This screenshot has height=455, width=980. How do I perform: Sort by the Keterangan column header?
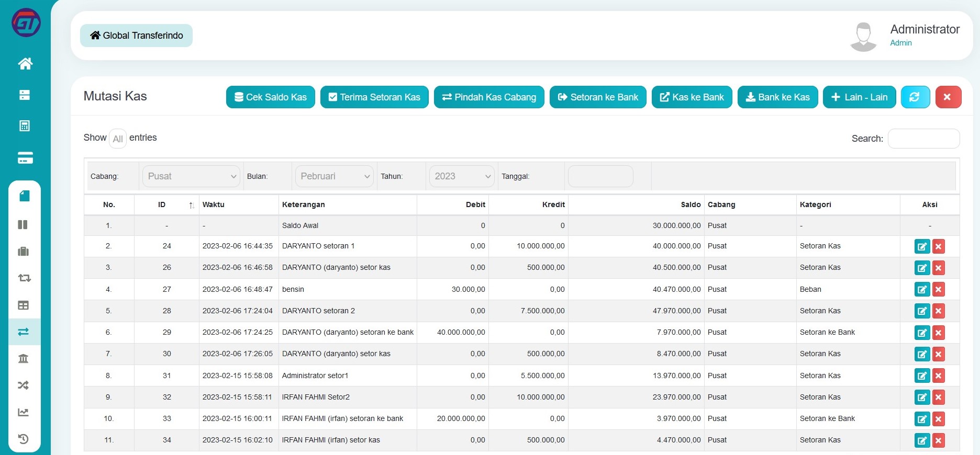(348, 204)
